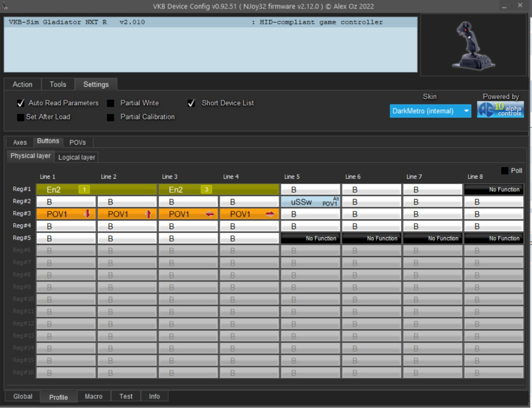Click B cell at Reg#5 Line 4
The image size is (532, 409).
(x=249, y=238)
